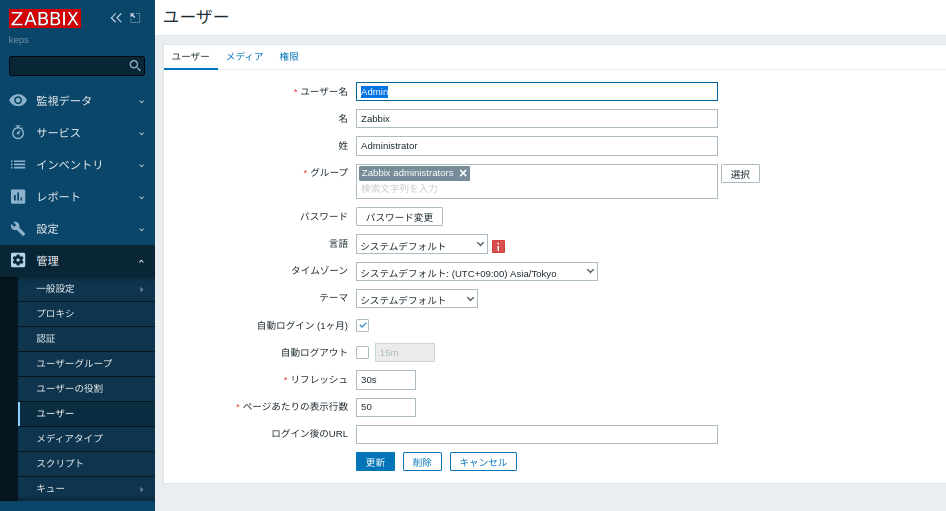The image size is (946, 511).
Task: Toggle the sidebar hide icon beside the logo
Action: [135, 18]
